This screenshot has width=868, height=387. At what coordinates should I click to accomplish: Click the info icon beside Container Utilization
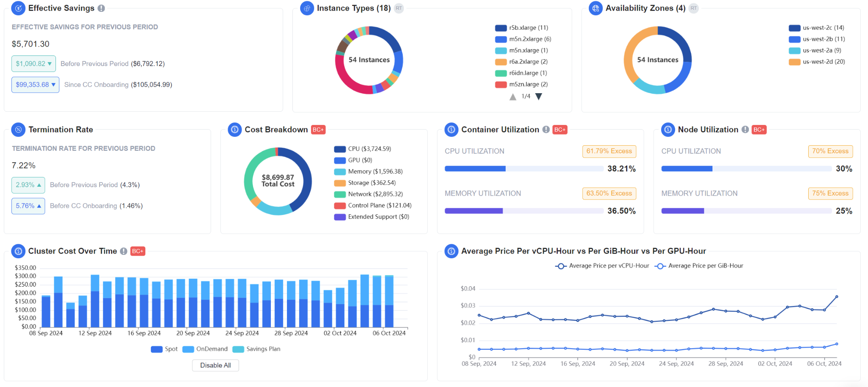pyautogui.click(x=546, y=130)
